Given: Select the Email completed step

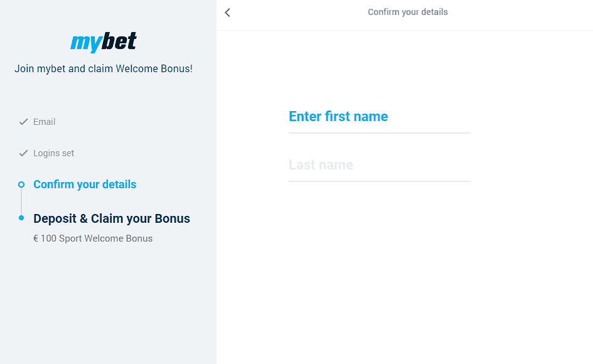Looking at the screenshot, I should 43,122.
